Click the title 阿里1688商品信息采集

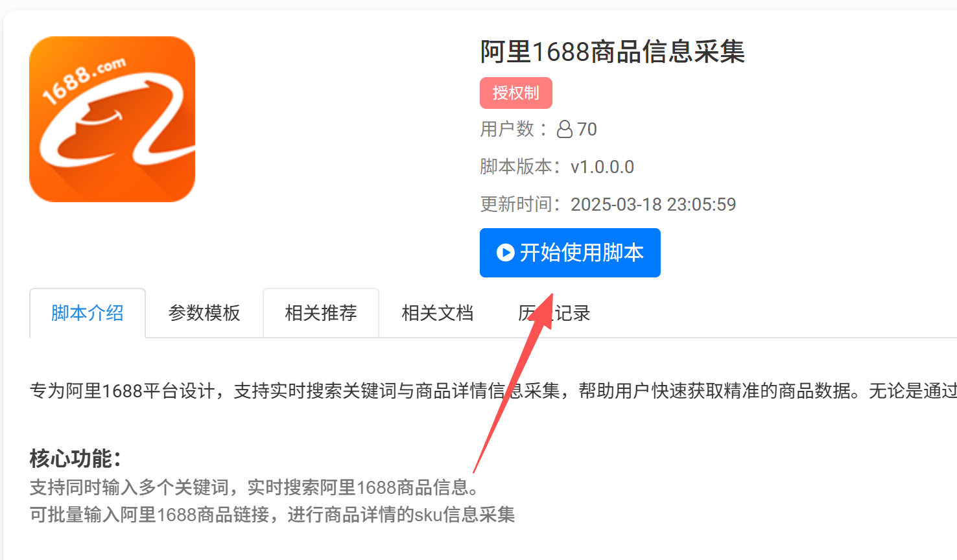(613, 52)
